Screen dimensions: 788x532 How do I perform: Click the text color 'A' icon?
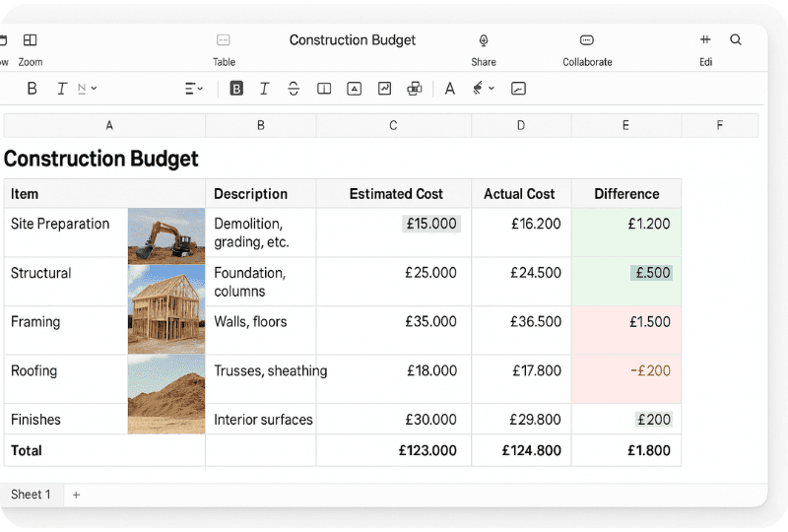[450, 89]
